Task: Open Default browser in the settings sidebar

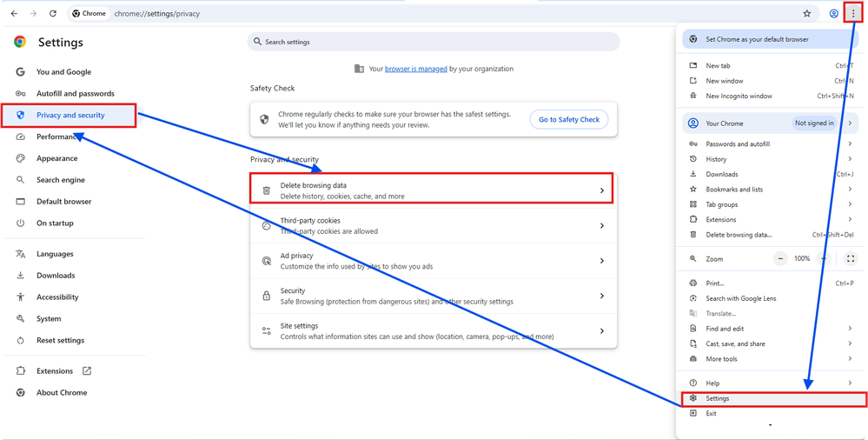Action: pos(63,202)
